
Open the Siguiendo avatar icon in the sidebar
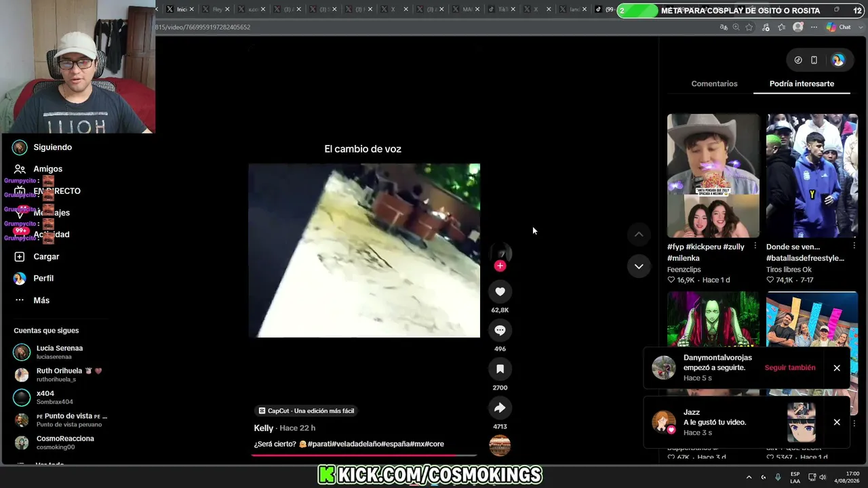[20, 147]
